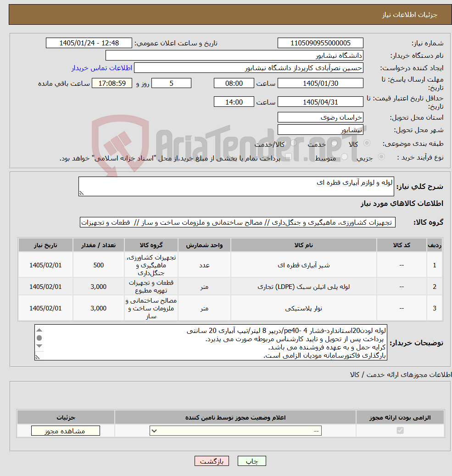
Task: Click the buyer notes scroll up arrow
Action: tap(39, 330)
